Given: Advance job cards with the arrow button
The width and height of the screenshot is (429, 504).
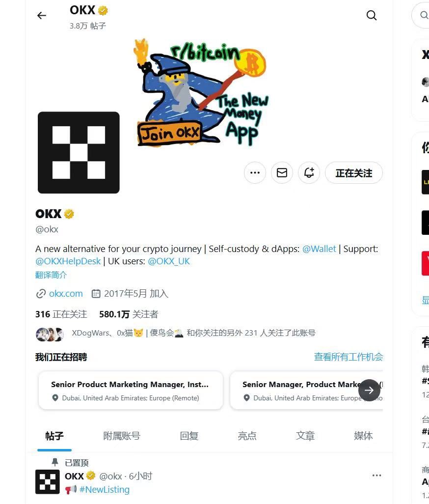Looking at the screenshot, I should point(369,390).
